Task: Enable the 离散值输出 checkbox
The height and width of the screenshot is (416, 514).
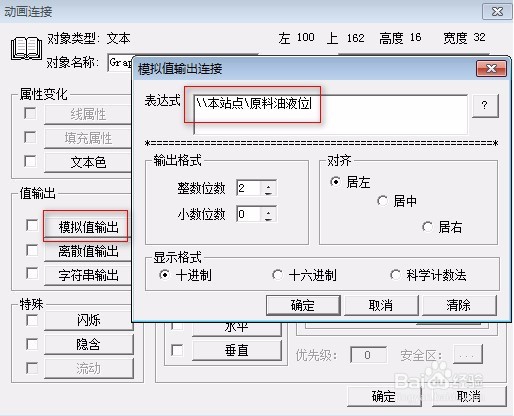Action: point(32,250)
